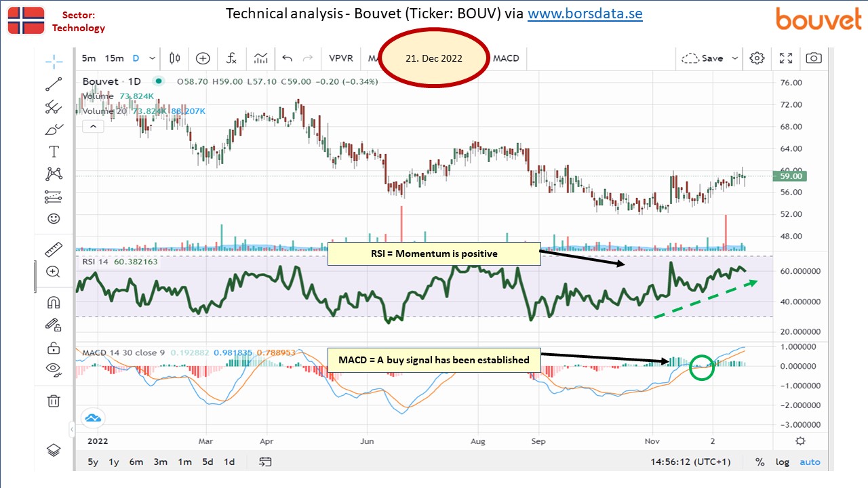
Task: Open chart settings gear
Action: (757, 58)
